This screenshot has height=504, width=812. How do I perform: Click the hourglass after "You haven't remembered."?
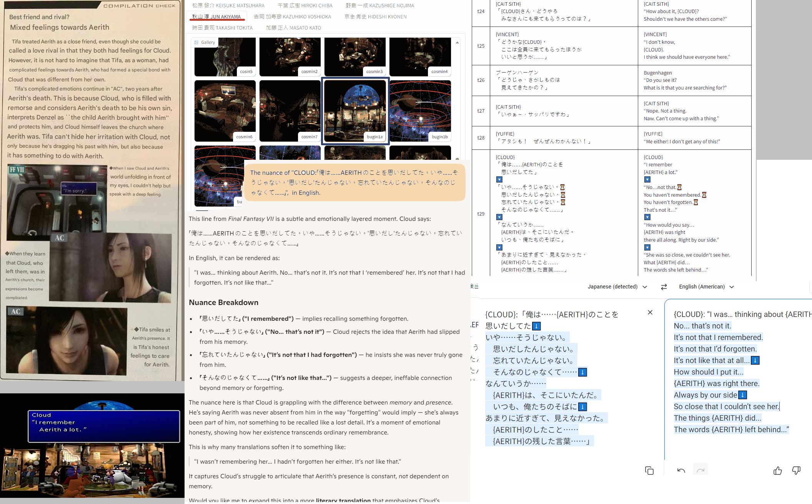point(704,195)
